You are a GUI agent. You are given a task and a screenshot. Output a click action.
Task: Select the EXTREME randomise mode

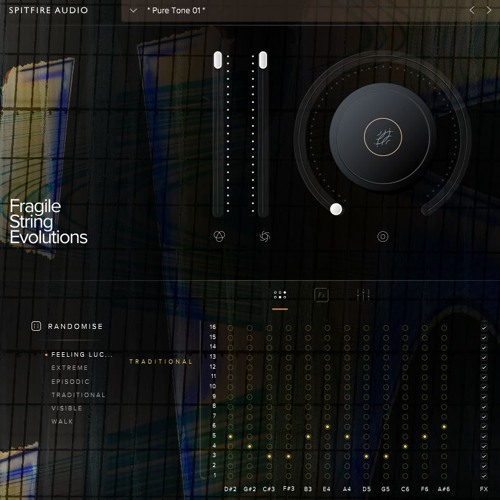point(70,368)
